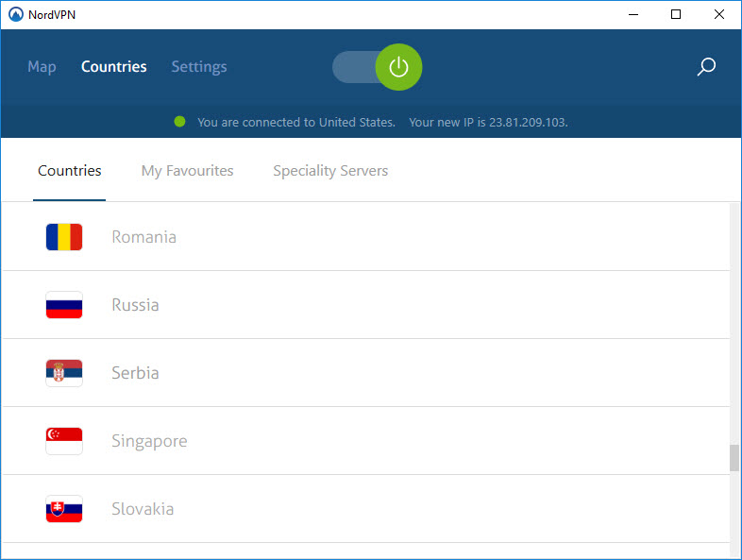The height and width of the screenshot is (560, 742).
Task: Click the Romania flag icon
Action: click(x=64, y=237)
